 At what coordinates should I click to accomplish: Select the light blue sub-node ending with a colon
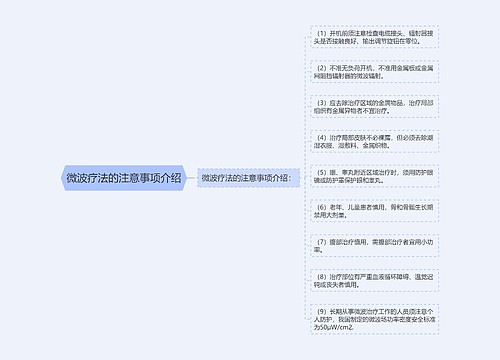pyautogui.click(x=248, y=178)
